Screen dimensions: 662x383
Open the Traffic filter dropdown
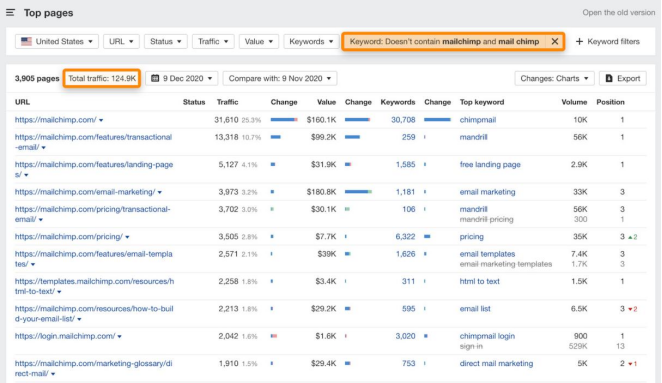tap(213, 41)
